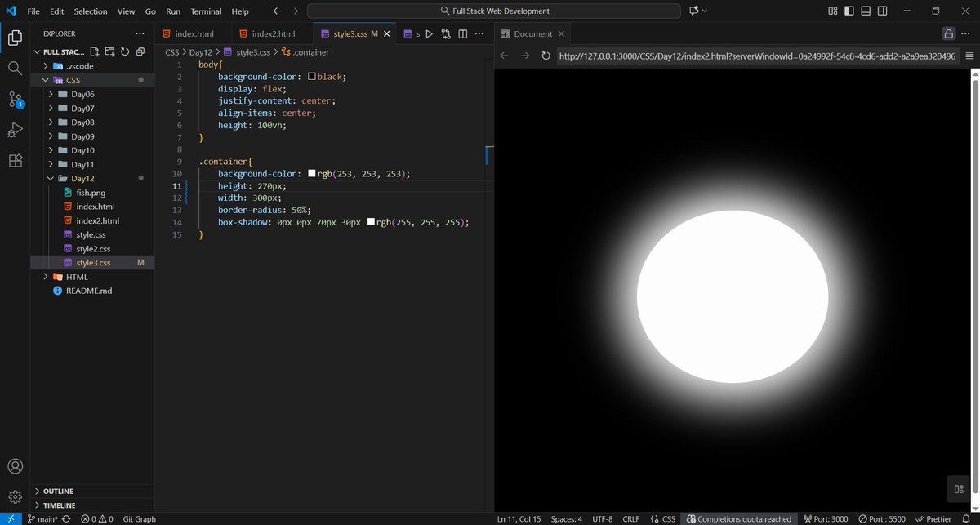This screenshot has width=980, height=525.
Task: Open Explorer views and more actions menu
Action: click(x=140, y=33)
